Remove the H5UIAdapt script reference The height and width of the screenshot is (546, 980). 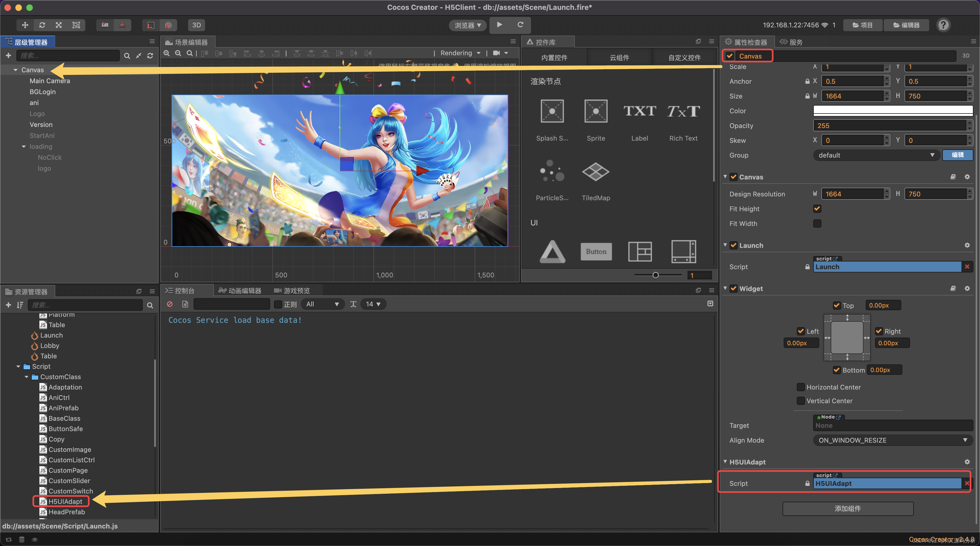[967, 483]
